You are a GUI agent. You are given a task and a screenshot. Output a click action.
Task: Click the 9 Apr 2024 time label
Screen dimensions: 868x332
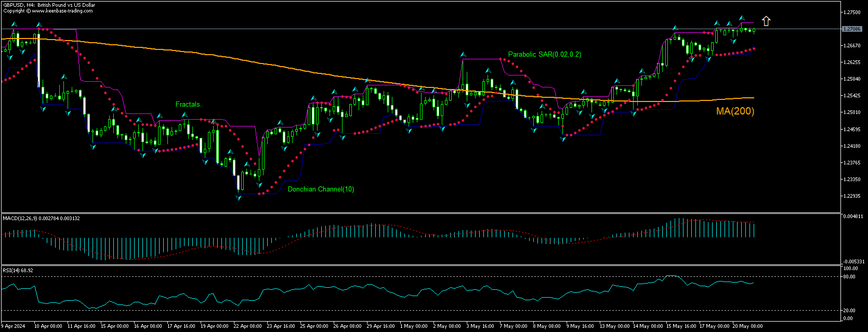pyautogui.click(x=13, y=326)
